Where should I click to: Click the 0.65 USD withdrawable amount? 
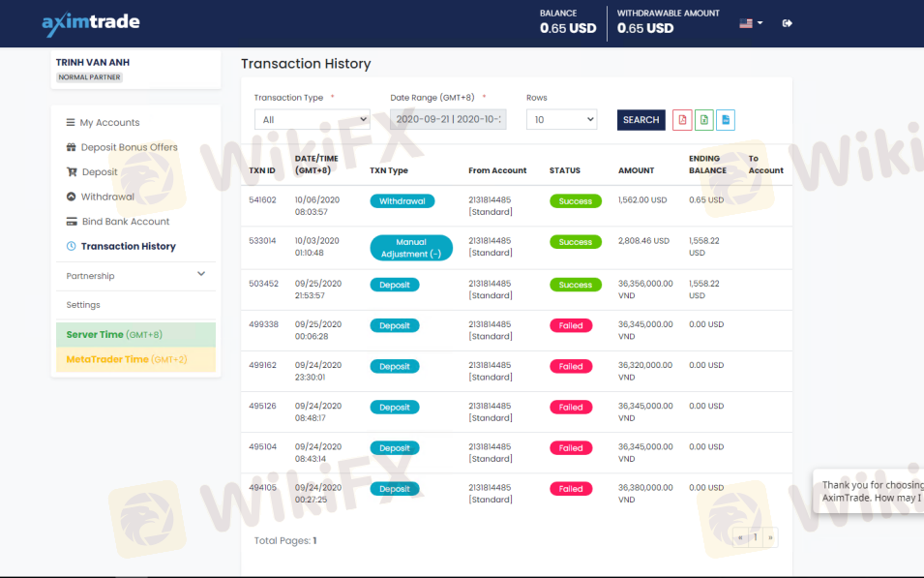(645, 28)
